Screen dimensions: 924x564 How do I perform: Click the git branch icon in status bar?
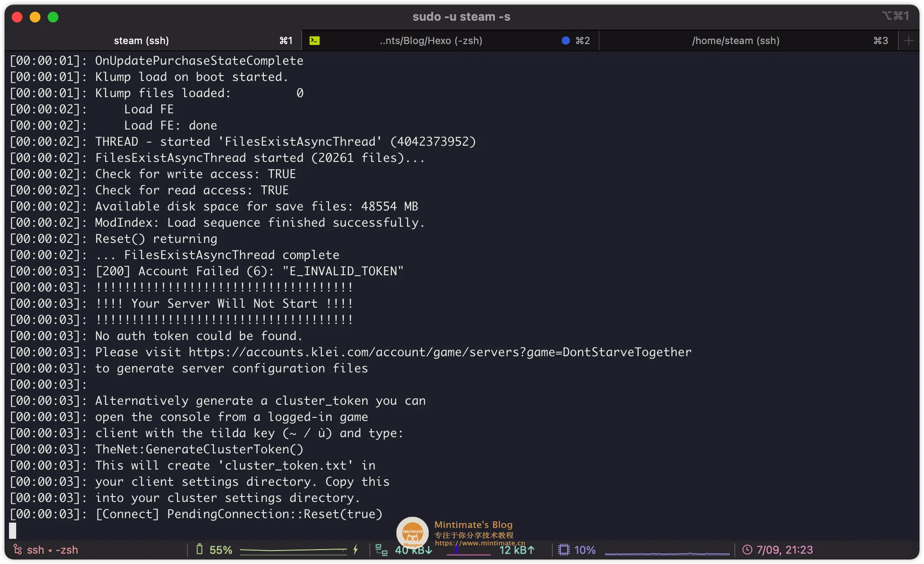(x=18, y=550)
